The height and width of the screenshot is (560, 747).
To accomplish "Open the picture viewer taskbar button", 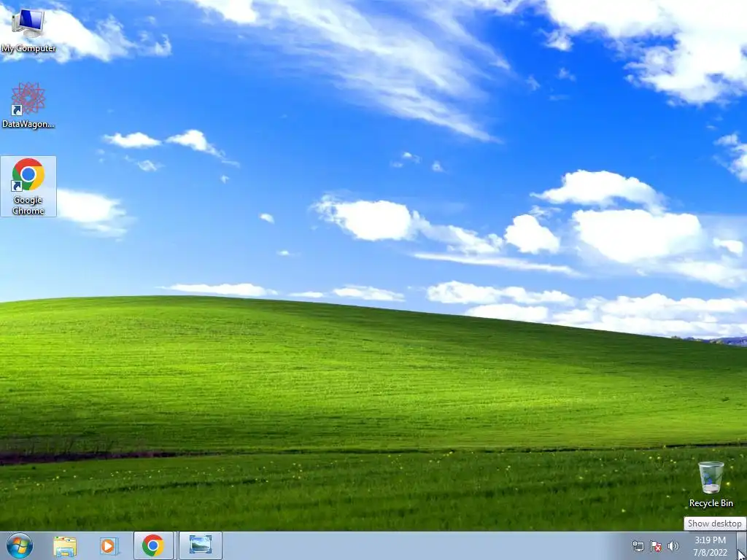I will (x=200, y=545).
